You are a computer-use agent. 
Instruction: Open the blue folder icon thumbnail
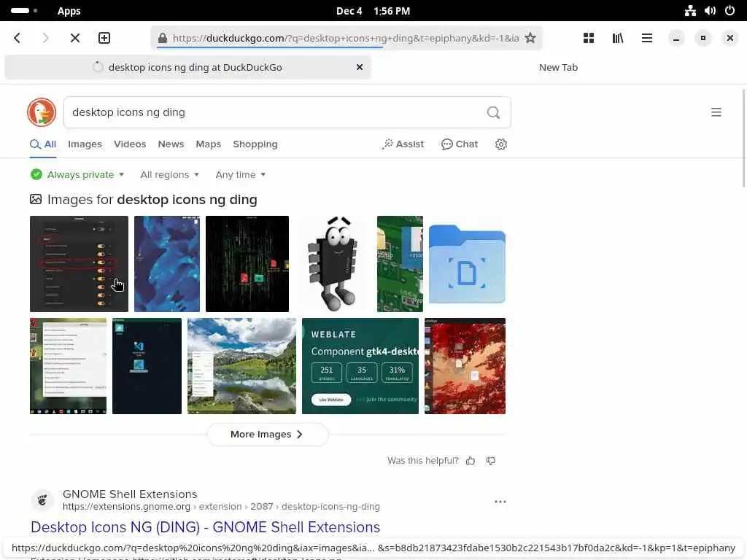coord(468,264)
